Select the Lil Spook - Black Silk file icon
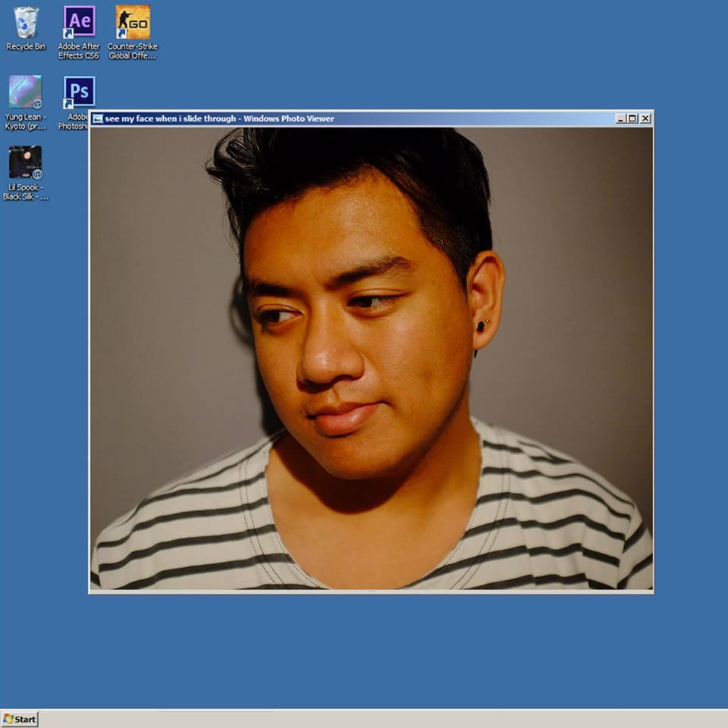The width and height of the screenshot is (728, 728). pyautogui.click(x=26, y=162)
